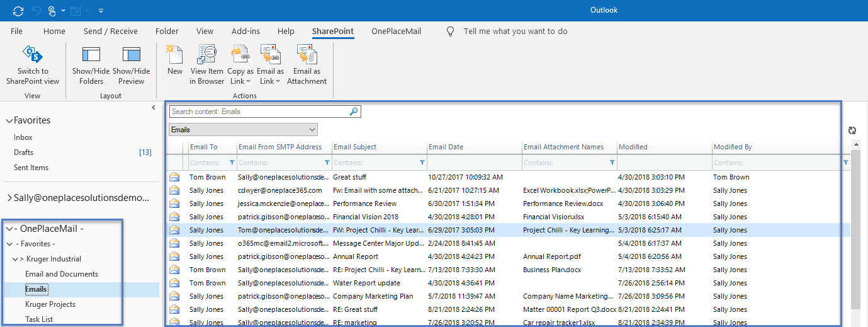868x327 pixels.
Task: Sort by Modified column header
Action: click(x=664, y=147)
